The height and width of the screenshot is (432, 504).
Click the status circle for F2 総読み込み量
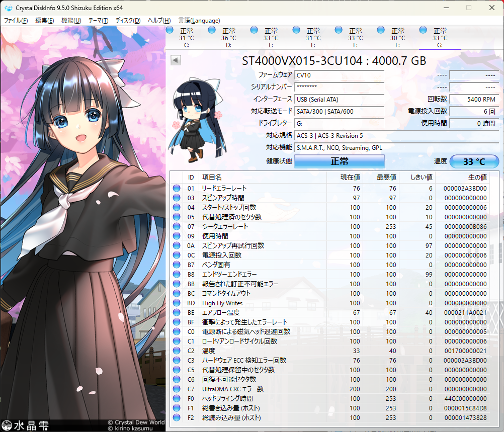pos(177,417)
